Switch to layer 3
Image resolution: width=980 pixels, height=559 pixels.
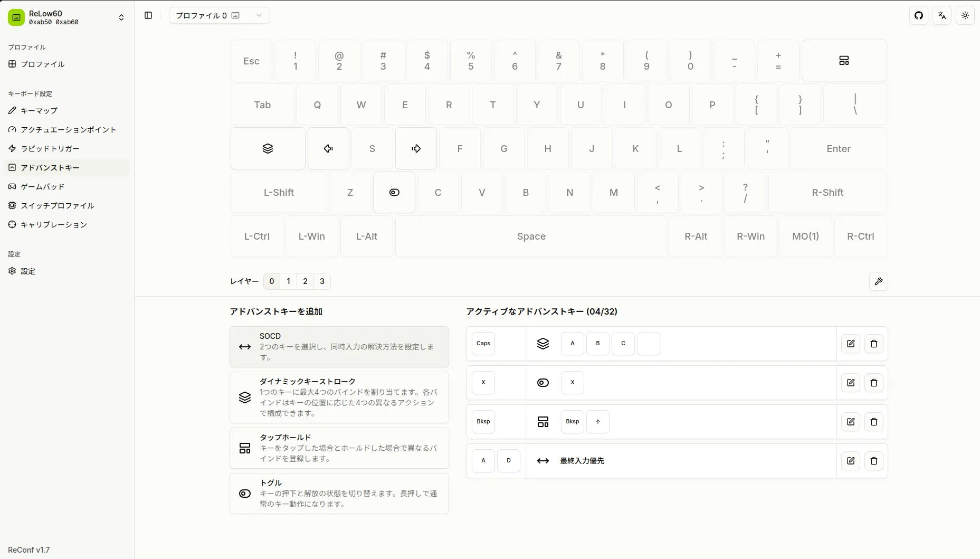(322, 281)
